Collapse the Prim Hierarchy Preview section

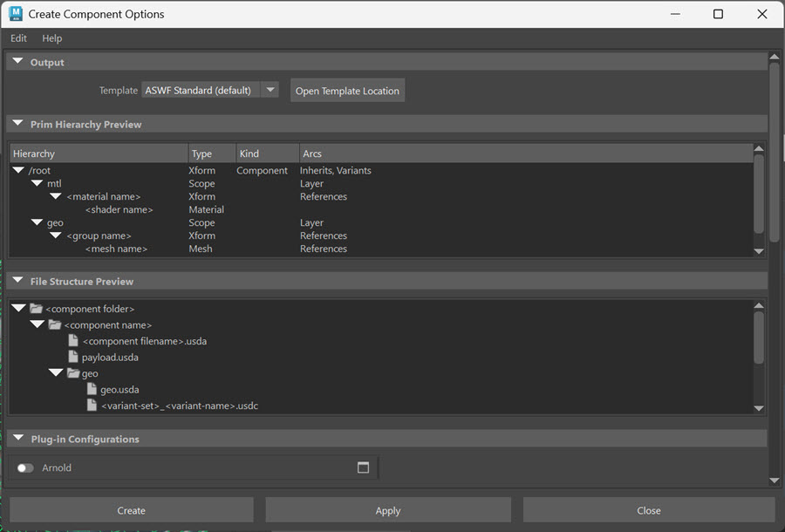(x=17, y=124)
